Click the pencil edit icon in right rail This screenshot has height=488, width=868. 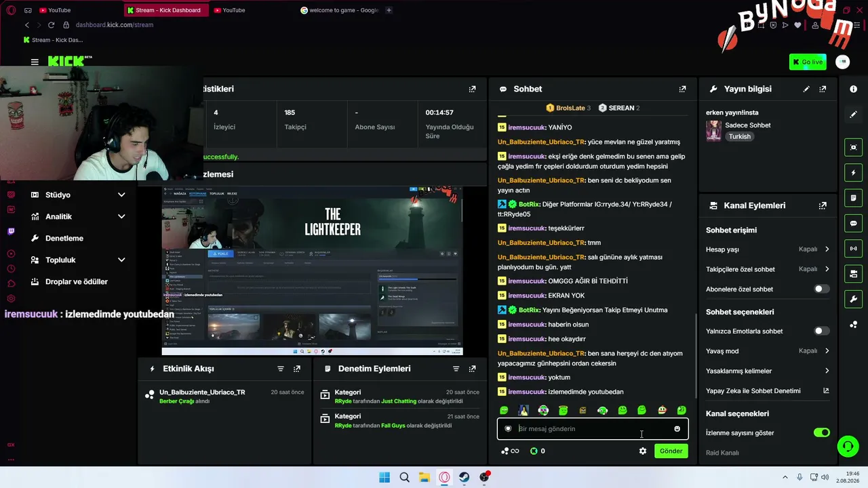(x=853, y=115)
